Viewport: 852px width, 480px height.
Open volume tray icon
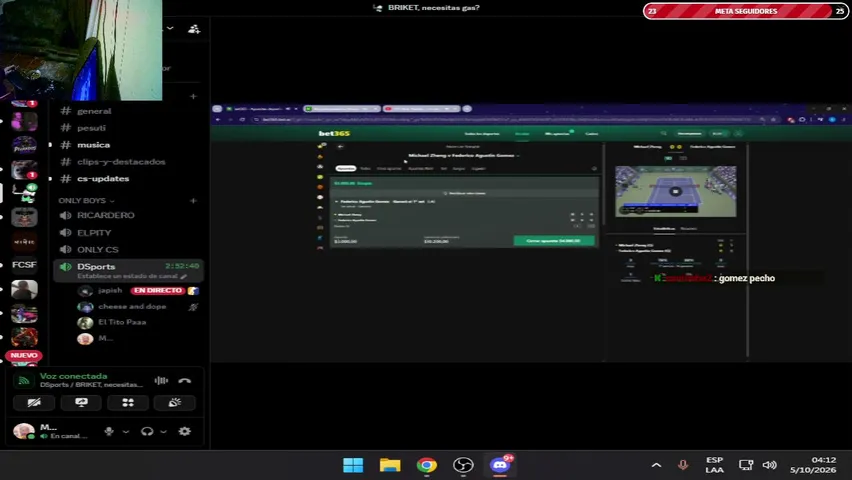[769, 465]
